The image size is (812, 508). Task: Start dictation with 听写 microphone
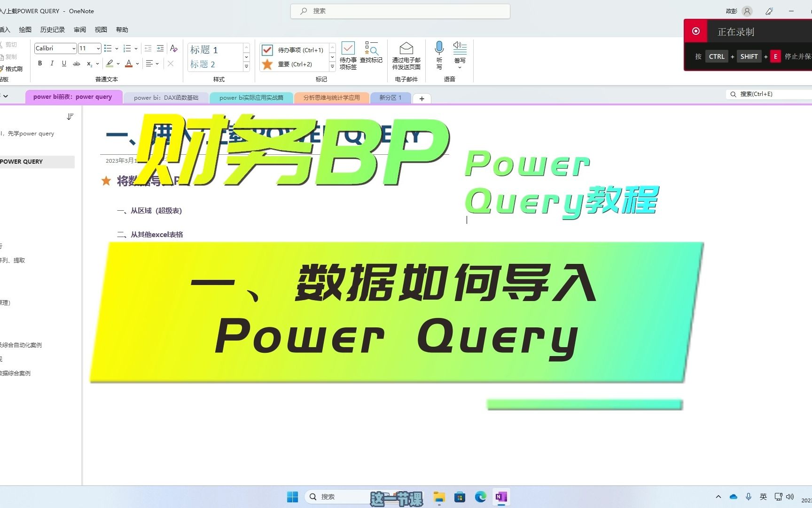[x=439, y=55]
